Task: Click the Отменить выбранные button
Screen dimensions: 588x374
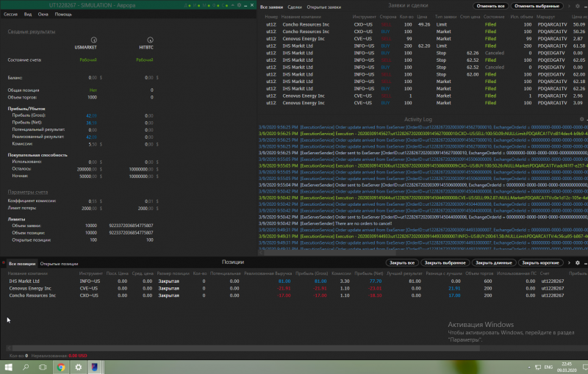Action: tap(537, 6)
